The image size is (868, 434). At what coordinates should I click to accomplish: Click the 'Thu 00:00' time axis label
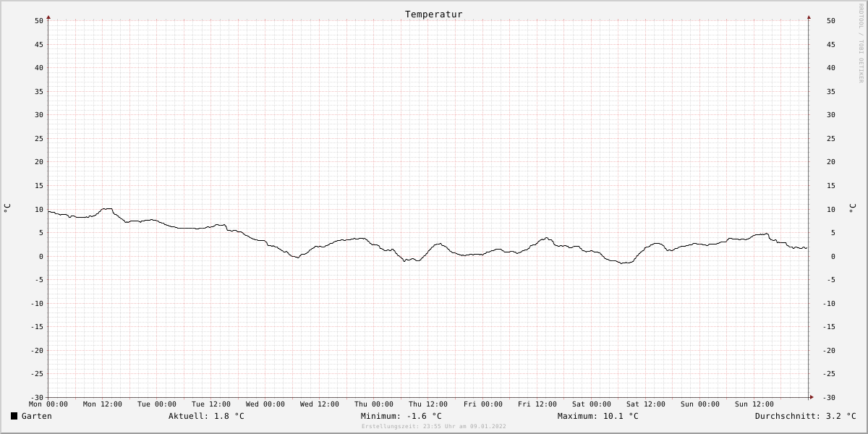pyautogui.click(x=374, y=404)
